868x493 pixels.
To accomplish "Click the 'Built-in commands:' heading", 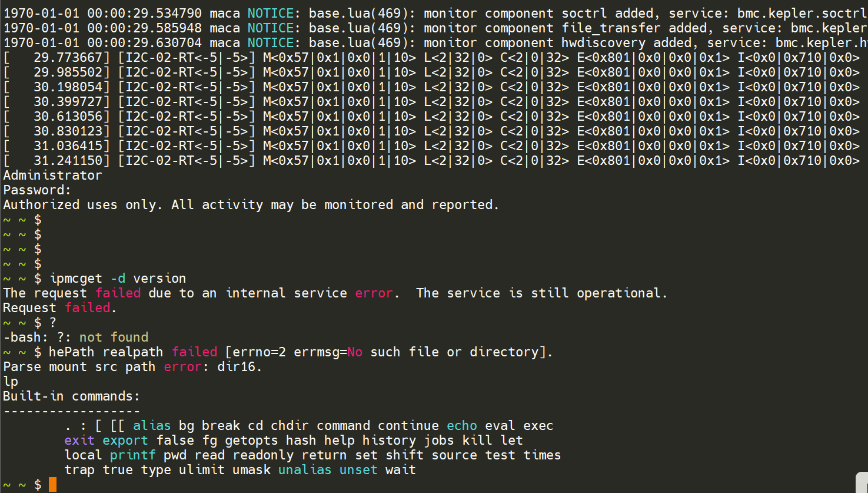I will click(x=71, y=396).
